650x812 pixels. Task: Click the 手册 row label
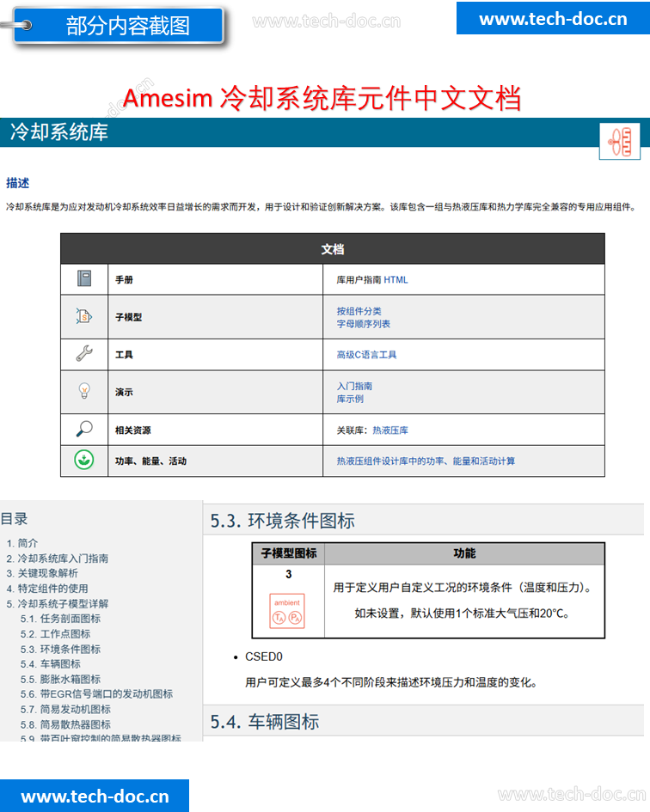125,279
